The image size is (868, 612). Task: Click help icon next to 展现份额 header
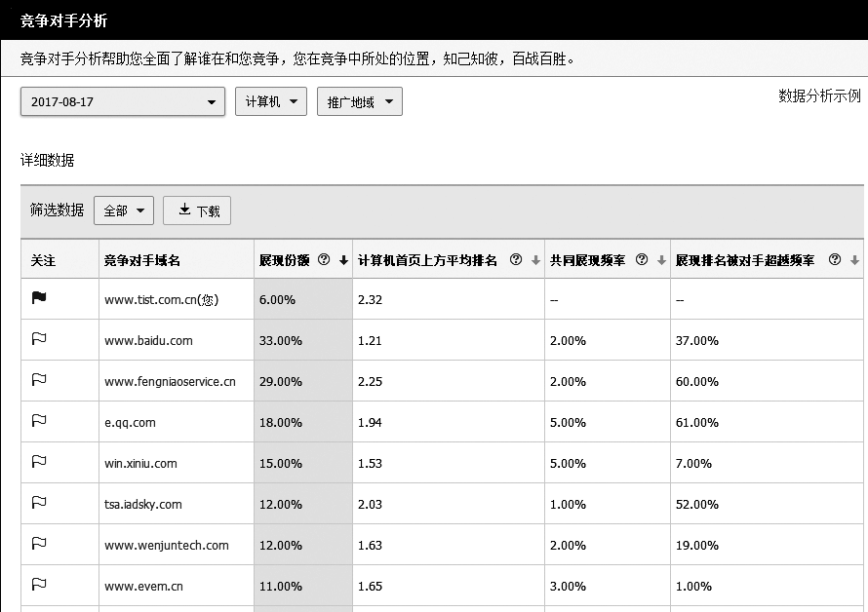[324, 260]
